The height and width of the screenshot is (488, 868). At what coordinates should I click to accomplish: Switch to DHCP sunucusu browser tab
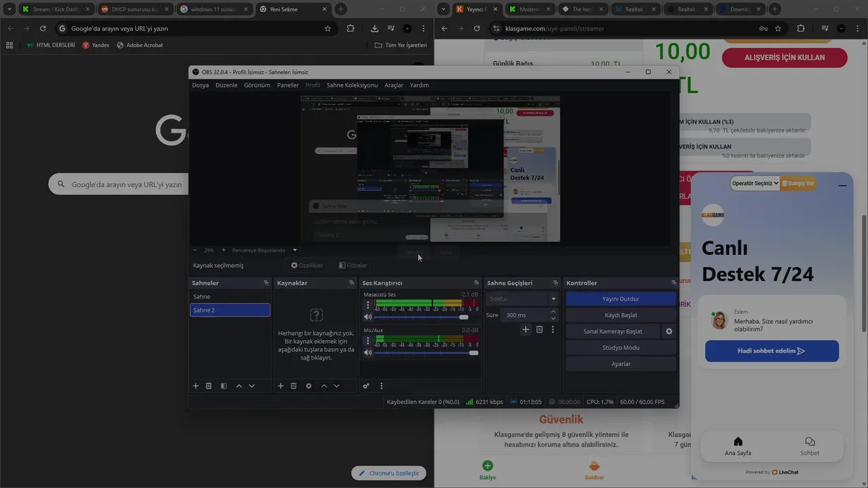point(134,9)
